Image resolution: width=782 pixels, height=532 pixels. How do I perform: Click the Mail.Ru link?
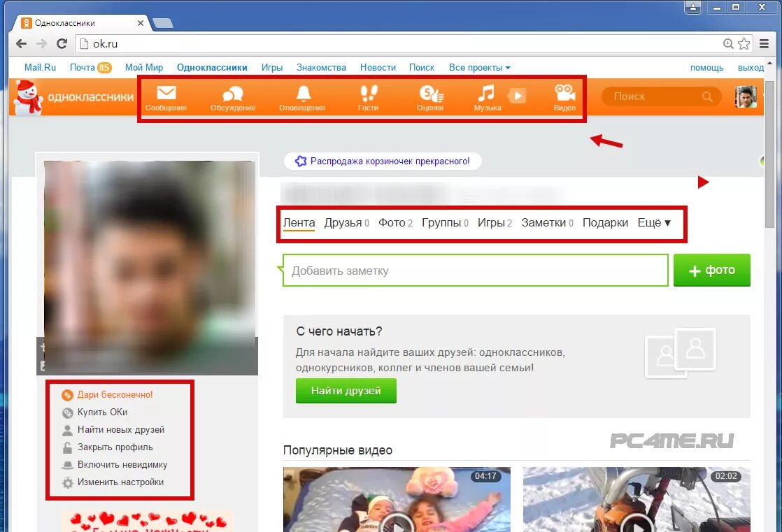click(x=40, y=67)
